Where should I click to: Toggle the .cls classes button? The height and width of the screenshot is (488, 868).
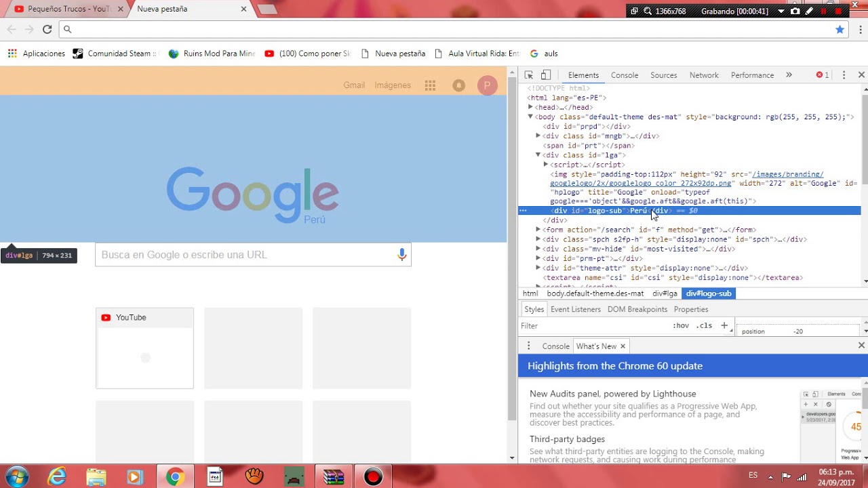point(705,326)
